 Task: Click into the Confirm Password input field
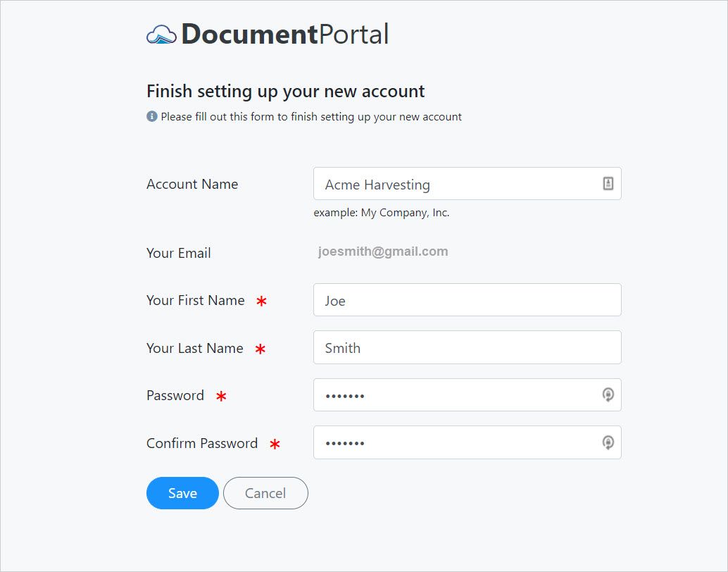467,442
